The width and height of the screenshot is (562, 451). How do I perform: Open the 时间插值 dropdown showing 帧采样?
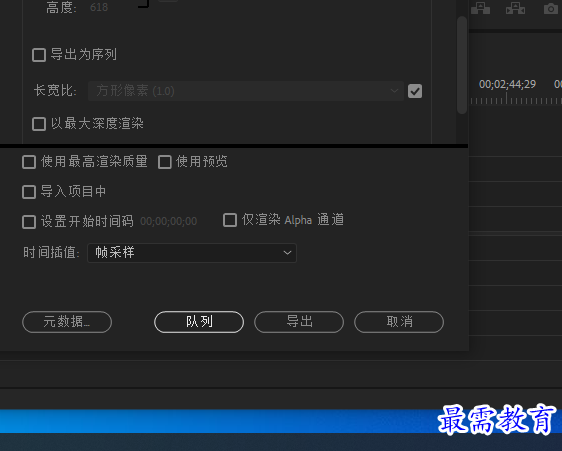coord(192,253)
